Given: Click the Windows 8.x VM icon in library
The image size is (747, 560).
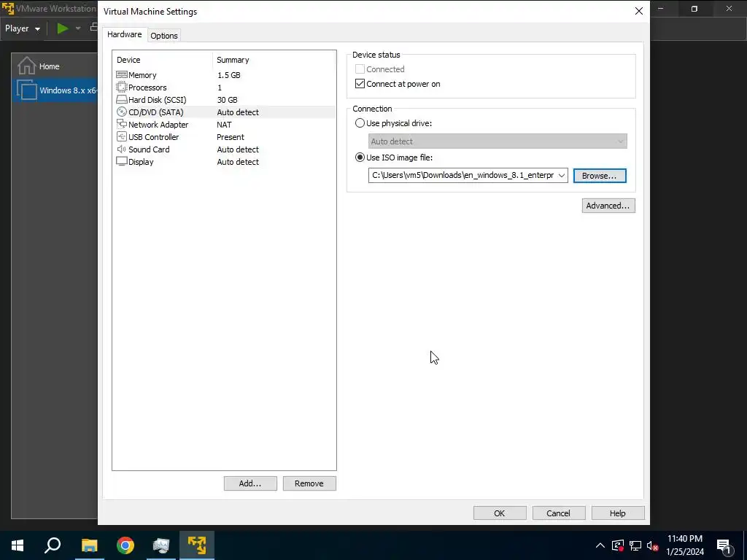Looking at the screenshot, I should point(27,90).
